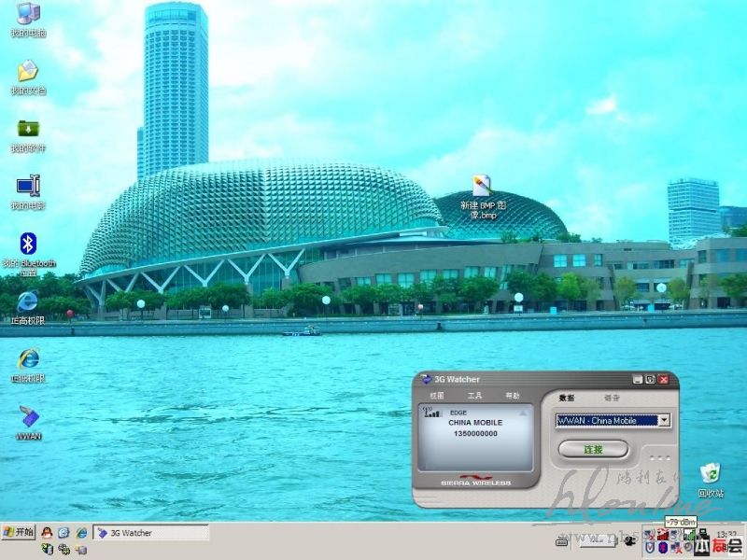Select the Bluetooth desktop shortcut icon
Viewport: 747px width, 560px height.
(28, 245)
